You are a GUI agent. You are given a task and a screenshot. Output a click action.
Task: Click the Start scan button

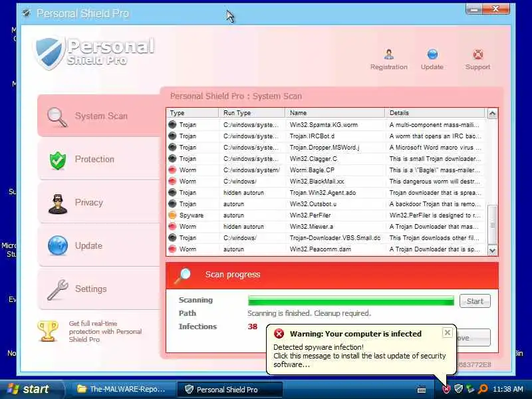[475, 301]
